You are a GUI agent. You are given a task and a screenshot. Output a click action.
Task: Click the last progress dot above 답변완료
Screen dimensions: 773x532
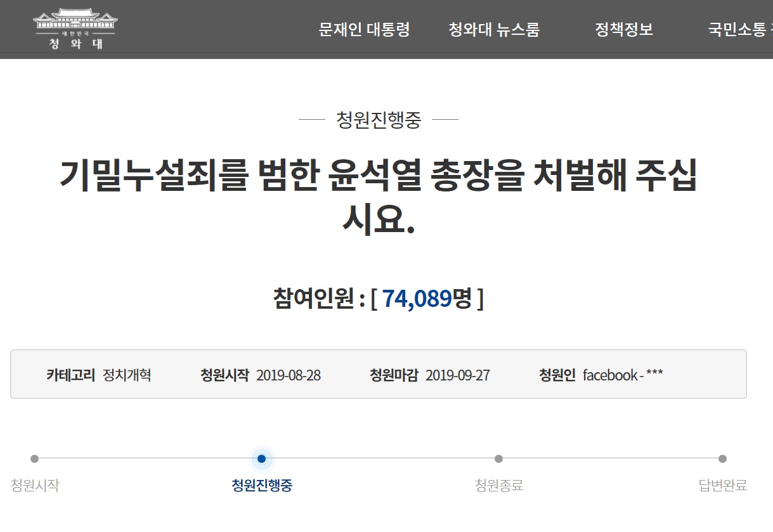coord(722,458)
